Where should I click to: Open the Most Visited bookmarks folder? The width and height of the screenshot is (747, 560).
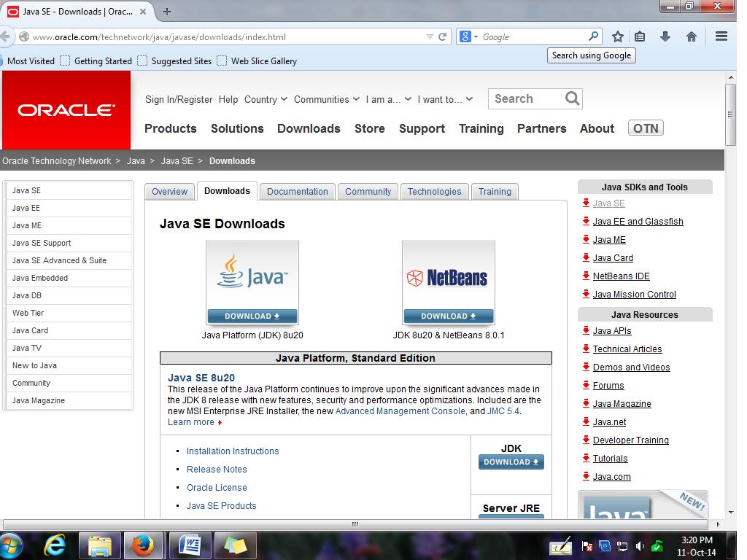(x=27, y=61)
